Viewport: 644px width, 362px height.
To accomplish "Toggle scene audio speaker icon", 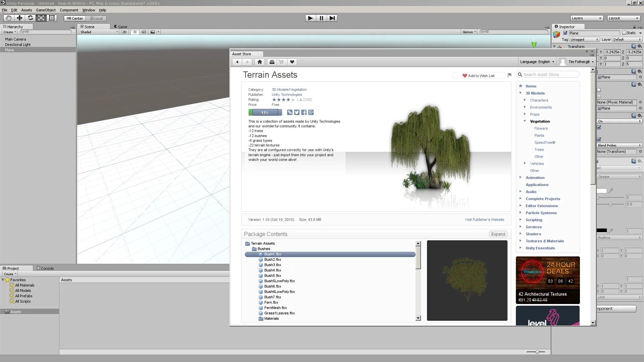I will (x=144, y=32).
